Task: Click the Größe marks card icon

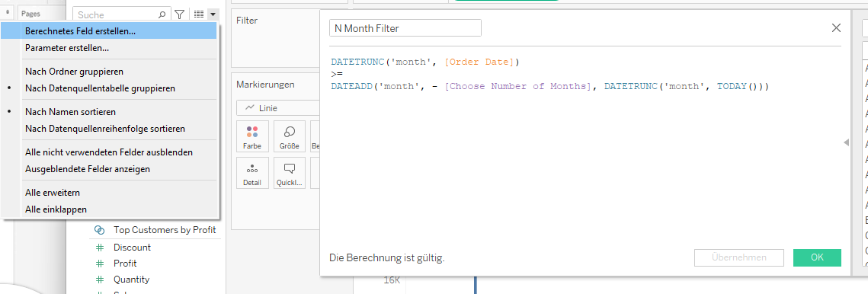Action: (290, 136)
